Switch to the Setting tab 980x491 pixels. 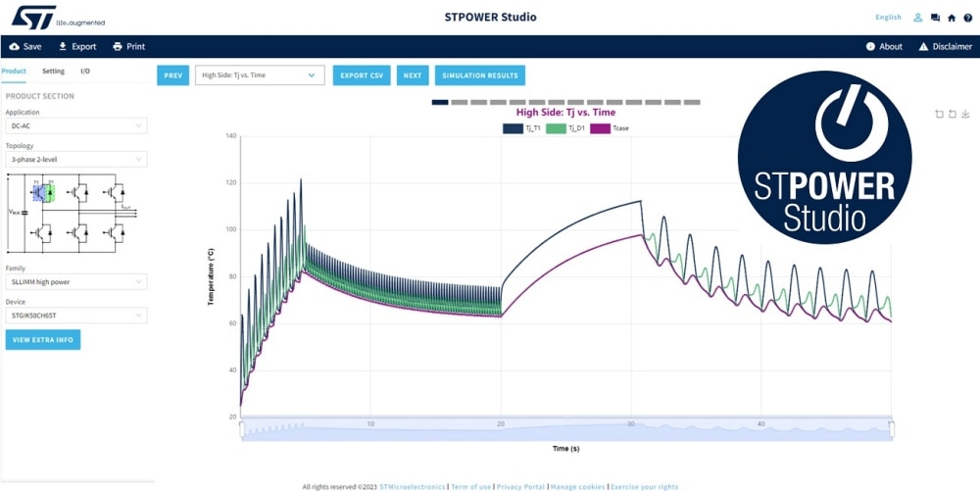coord(53,72)
